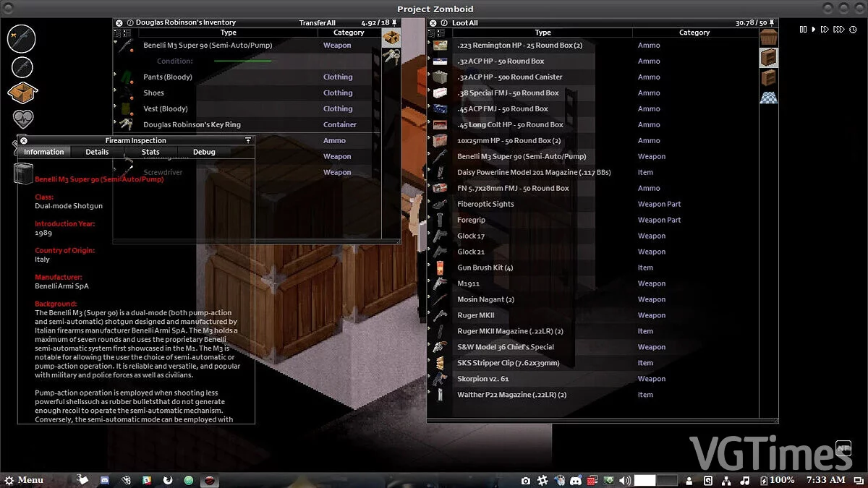Pin Douglas Robinson's inventory window
The height and width of the screenshot is (488, 868).
click(x=396, y=23)
